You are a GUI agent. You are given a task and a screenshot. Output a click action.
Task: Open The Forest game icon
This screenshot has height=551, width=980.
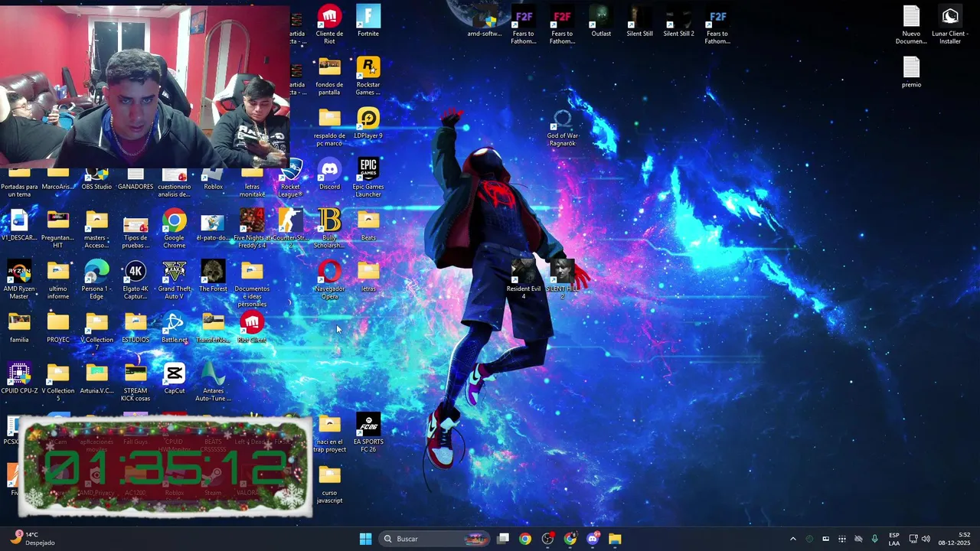pyautogui.click(x=213, y=276)
